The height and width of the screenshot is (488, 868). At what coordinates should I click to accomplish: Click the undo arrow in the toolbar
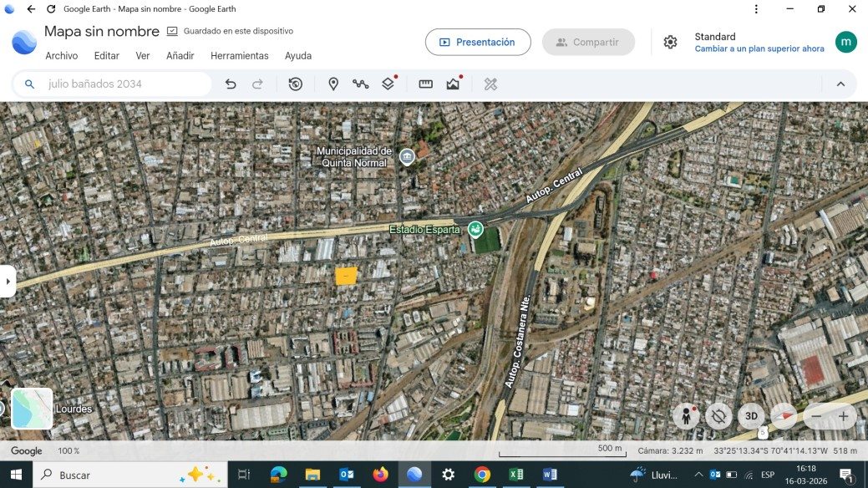click(x=231, y=84)
